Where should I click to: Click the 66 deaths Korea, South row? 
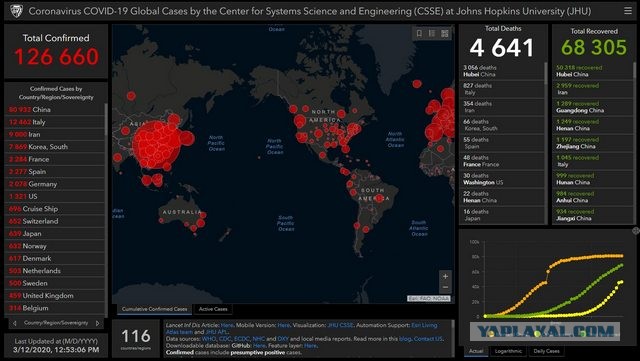502,125
